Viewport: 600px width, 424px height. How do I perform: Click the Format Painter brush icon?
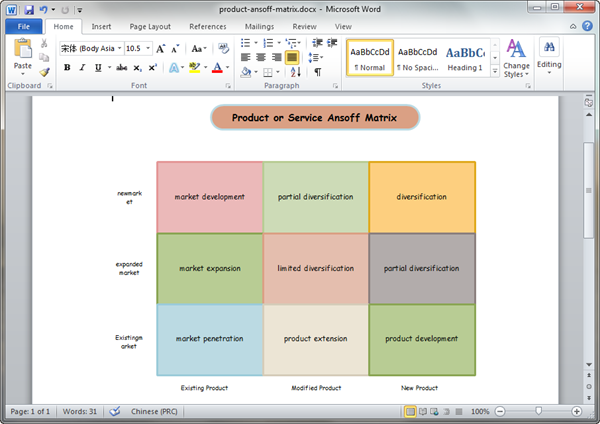click(44, 72)
